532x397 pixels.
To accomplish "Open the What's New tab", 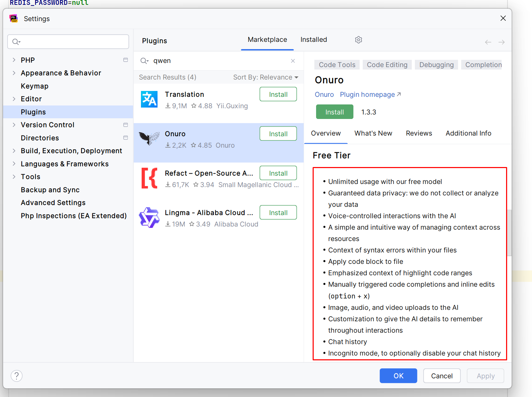I will [x=373, y=133].
